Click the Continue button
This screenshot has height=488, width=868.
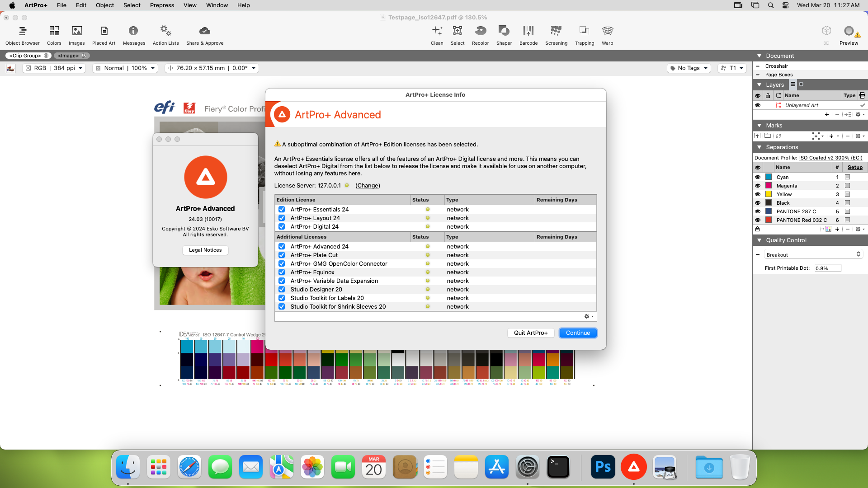coord(578,333)
